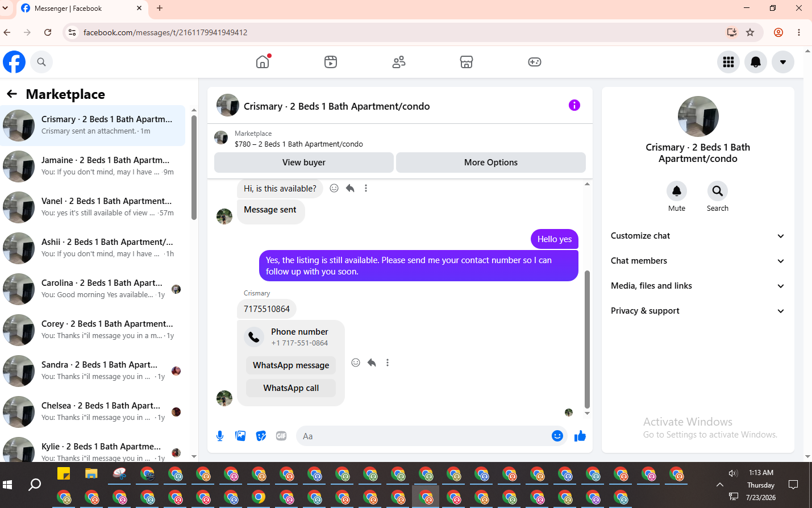Click the phone number +1 717-551-0864 card
The width and height of the screenshot is (812, 508).
click(x=291, y=337)
